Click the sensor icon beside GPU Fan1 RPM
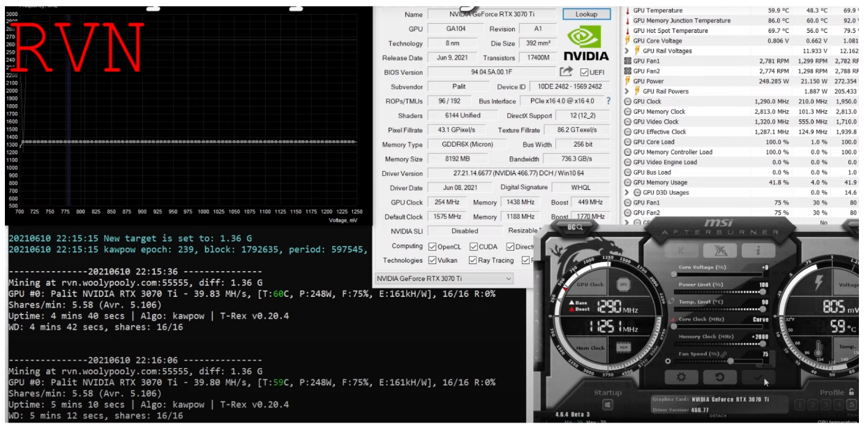Screen dimensions: 868x431 click(x=627, y=61)
